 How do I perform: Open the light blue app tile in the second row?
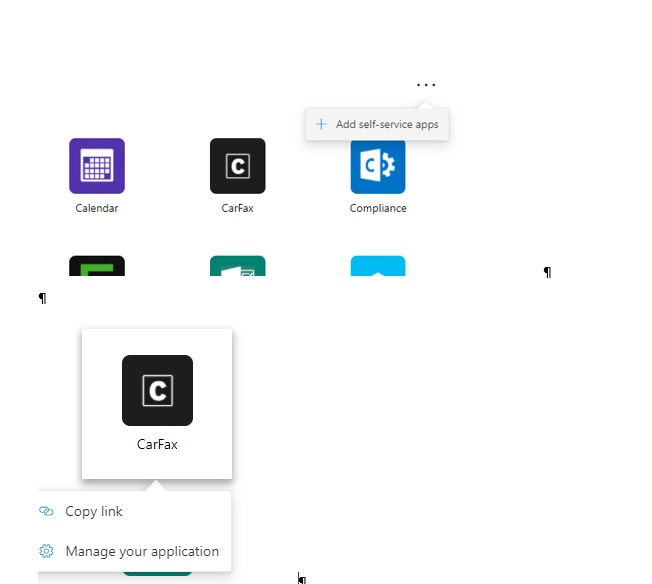click(378, 266)
